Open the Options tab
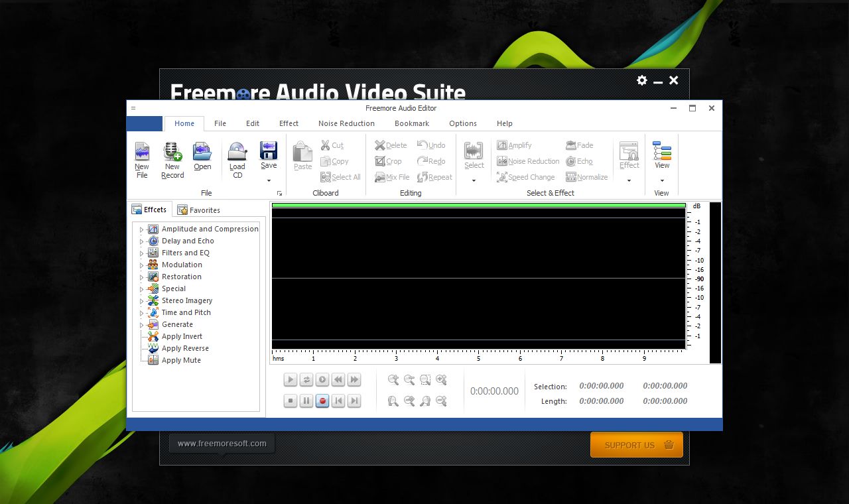This screenshot has width=849, height=504. pos(463,123)
